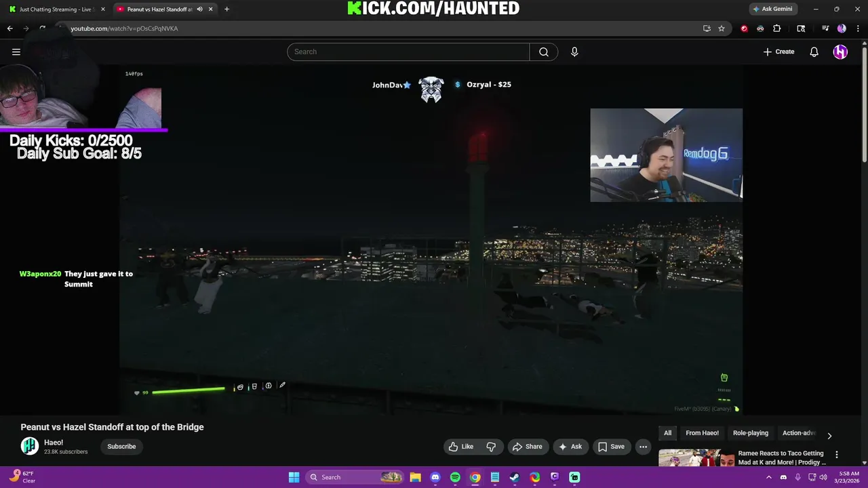Open the Chrome profile avatar
The image size is (868, 488).
coord(842,28)
